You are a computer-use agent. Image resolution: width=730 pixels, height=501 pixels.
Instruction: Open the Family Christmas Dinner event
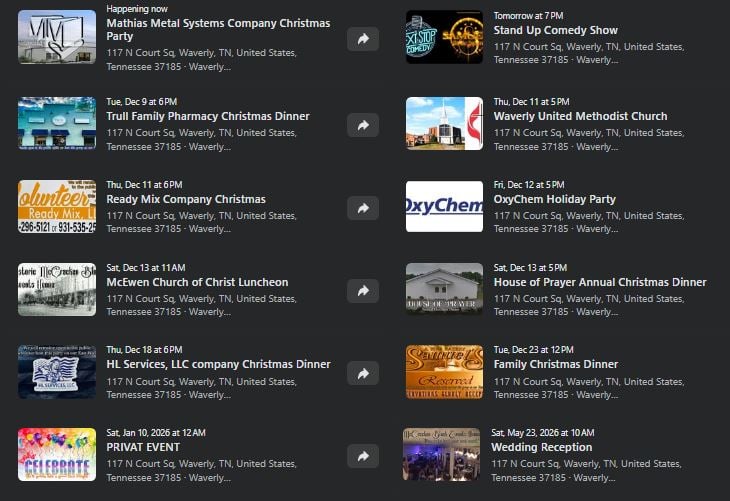tap(555, 364)
